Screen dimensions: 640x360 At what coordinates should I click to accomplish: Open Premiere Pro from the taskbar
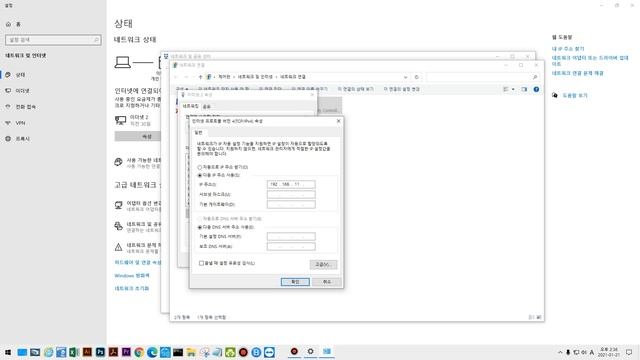(126, 352)
